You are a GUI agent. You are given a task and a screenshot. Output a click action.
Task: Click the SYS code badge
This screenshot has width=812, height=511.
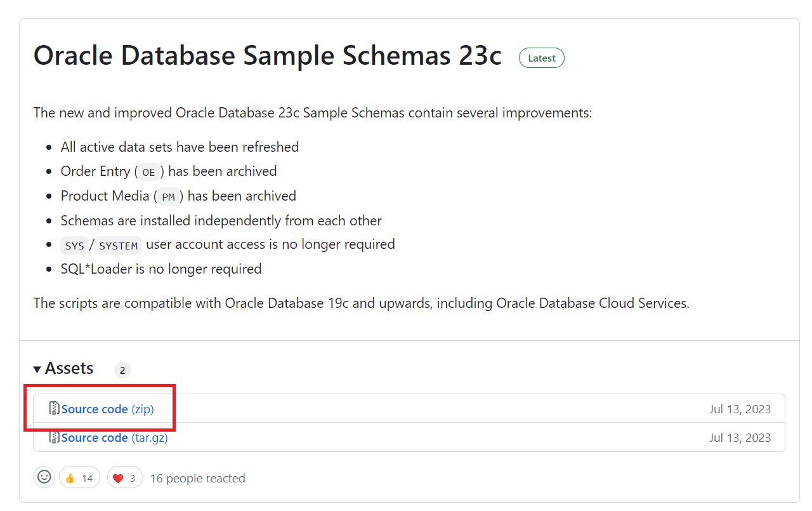(74, 245)
